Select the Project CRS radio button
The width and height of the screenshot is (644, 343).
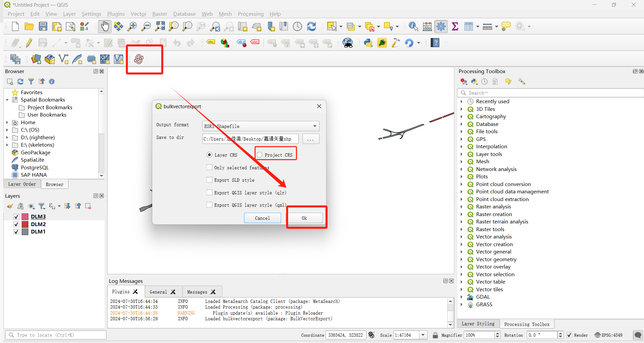click(259, 155)
